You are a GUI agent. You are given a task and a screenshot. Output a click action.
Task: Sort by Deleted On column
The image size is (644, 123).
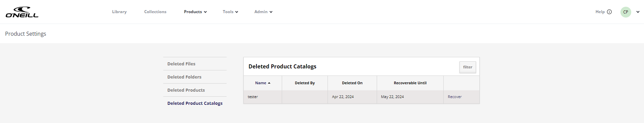pos(352,83)
